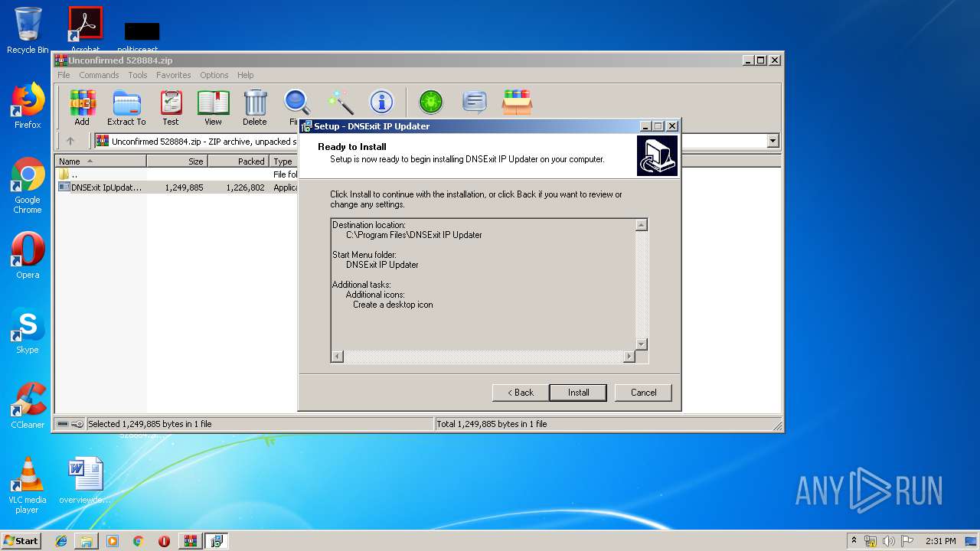
Task: Open the Recycle Bin desktop icon
Action: click(x=28, y=31)
